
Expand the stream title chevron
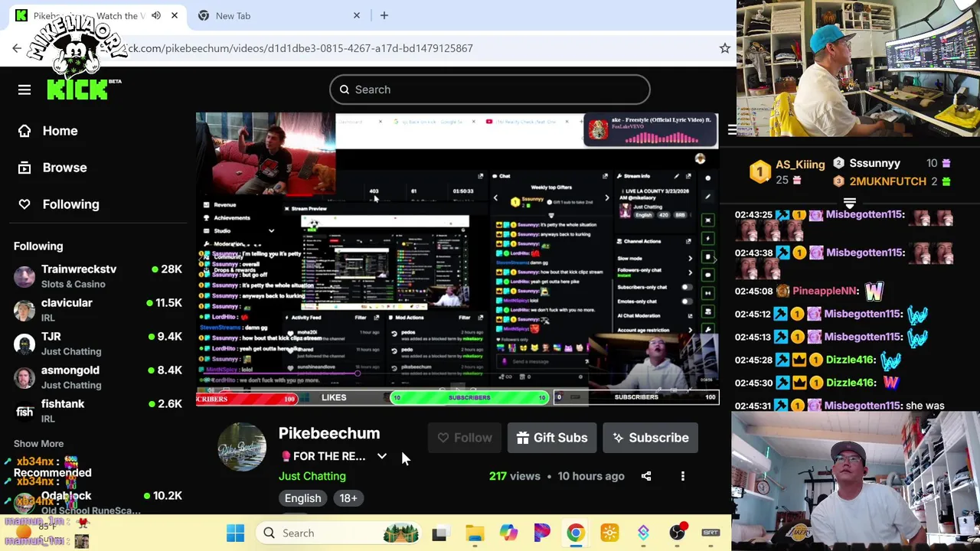pos(382,456)
